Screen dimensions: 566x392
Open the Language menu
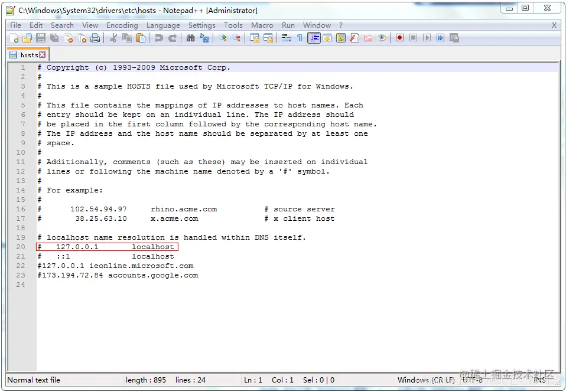[x=163, y=25]
